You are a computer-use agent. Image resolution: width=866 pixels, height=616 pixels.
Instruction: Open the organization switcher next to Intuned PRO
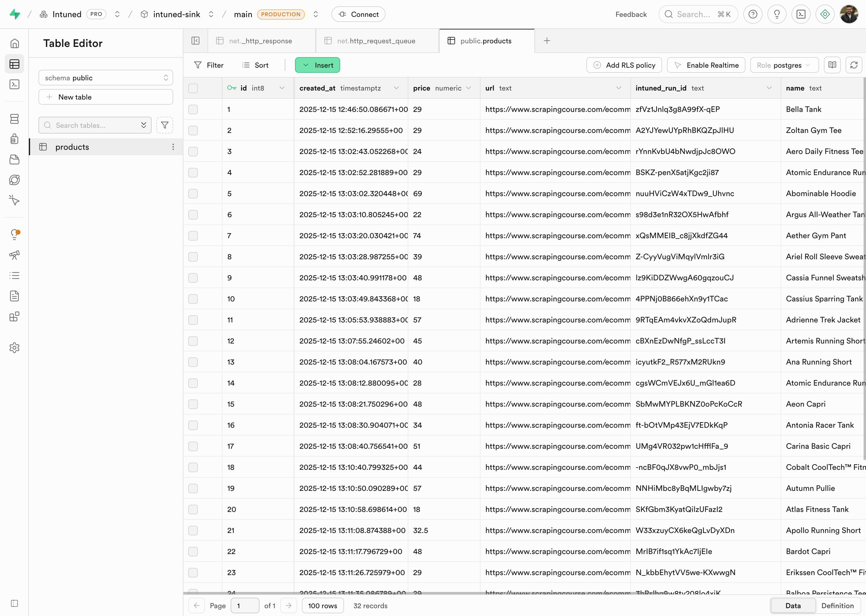coord(117,14)
